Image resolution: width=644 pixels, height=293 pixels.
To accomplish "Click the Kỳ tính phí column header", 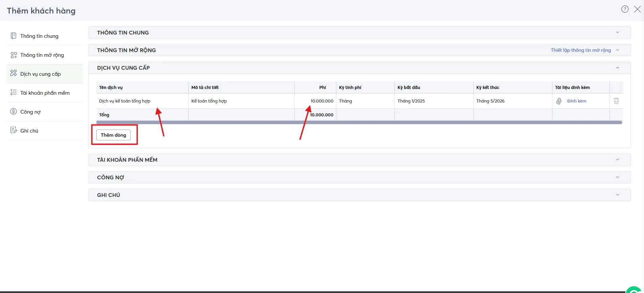I will tap(365, 87).
